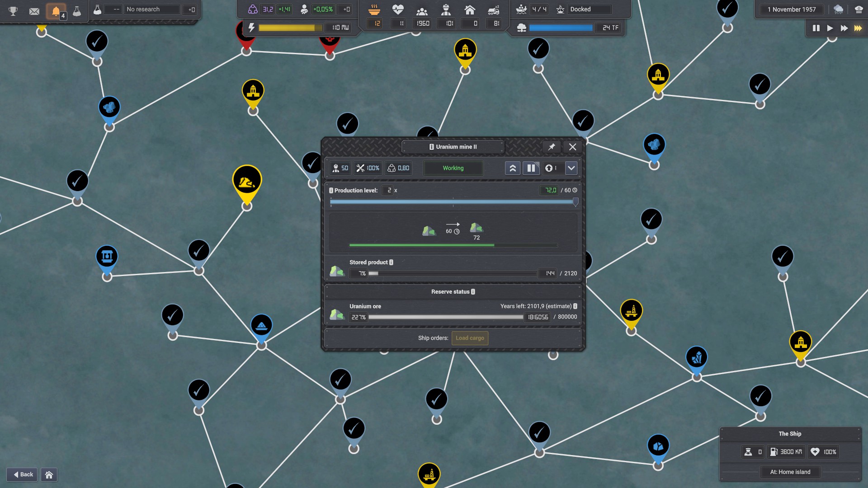Image resolution: width=868 pixels, height=488 pixels.
Task: Click the unity cost 0,80 indicator
Action: pyautogui.click(x=398, y=168)
